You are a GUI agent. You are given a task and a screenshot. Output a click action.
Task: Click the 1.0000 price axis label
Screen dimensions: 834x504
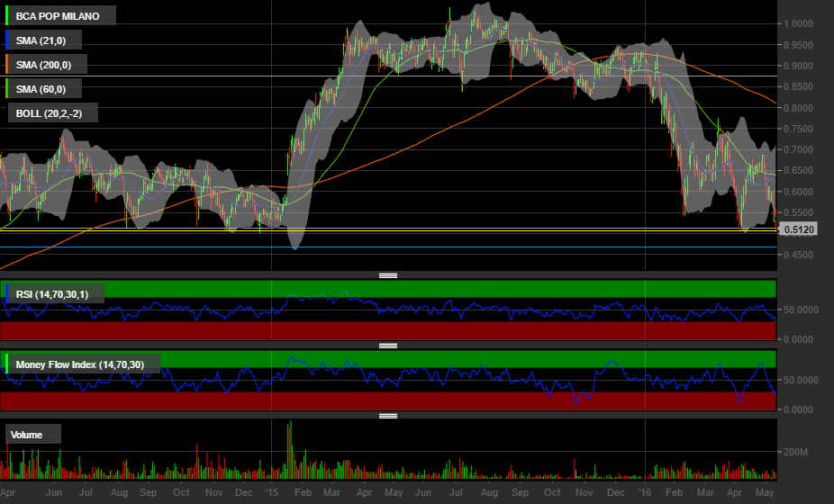(798, 23)
